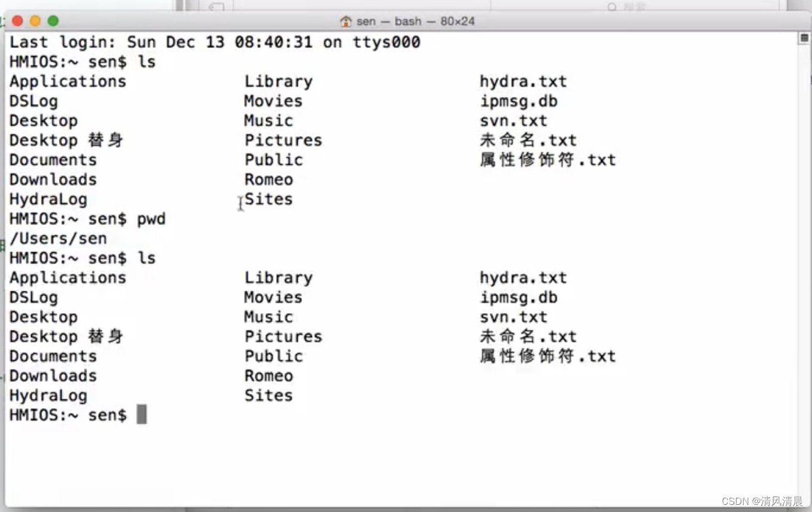
Task: Click "Romeo" in the first ls listing
Action: [269, 179]
